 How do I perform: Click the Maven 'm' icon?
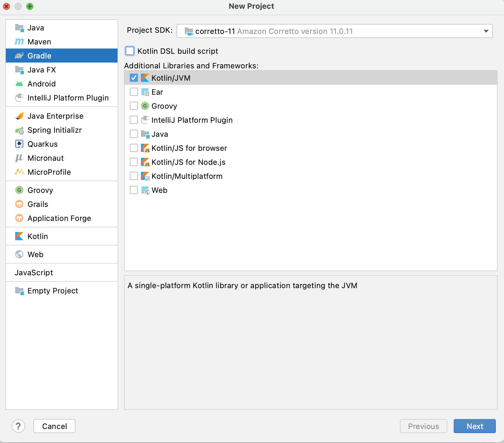[x=19, y=42]
